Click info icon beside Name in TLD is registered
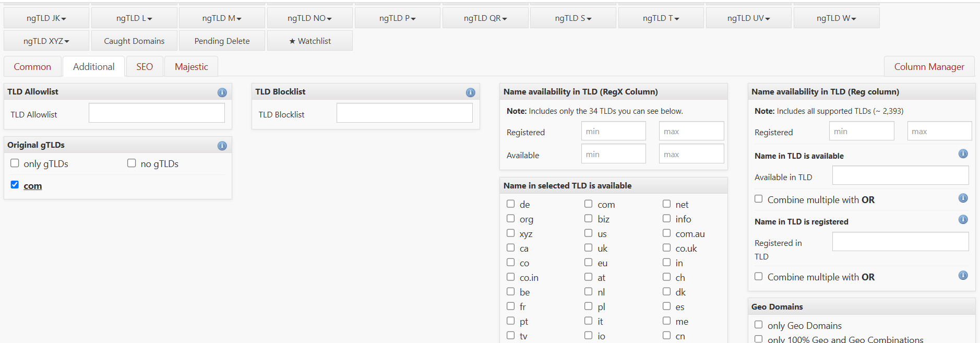The width and height of the screenshot is (980, 343). 963,220
